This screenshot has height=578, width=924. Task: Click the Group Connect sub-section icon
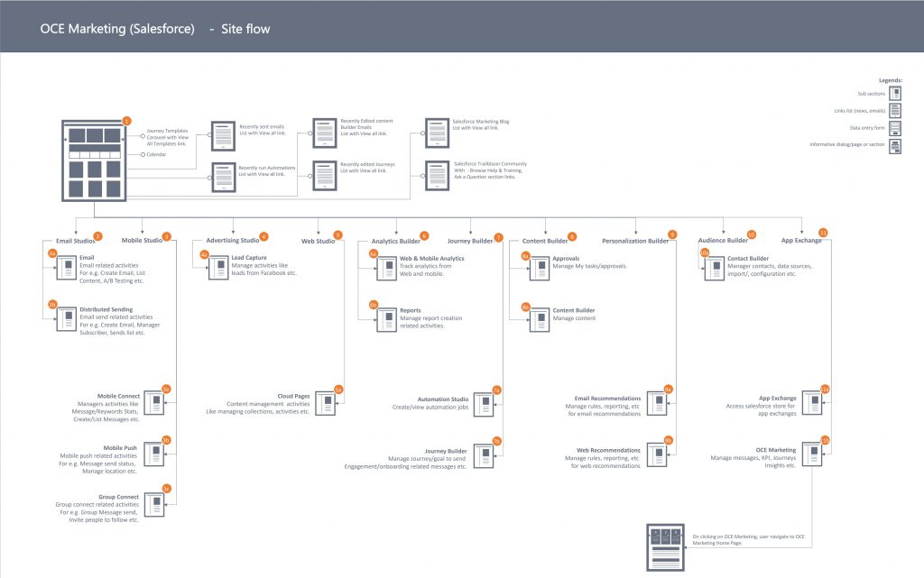click(x=154, y=505)
